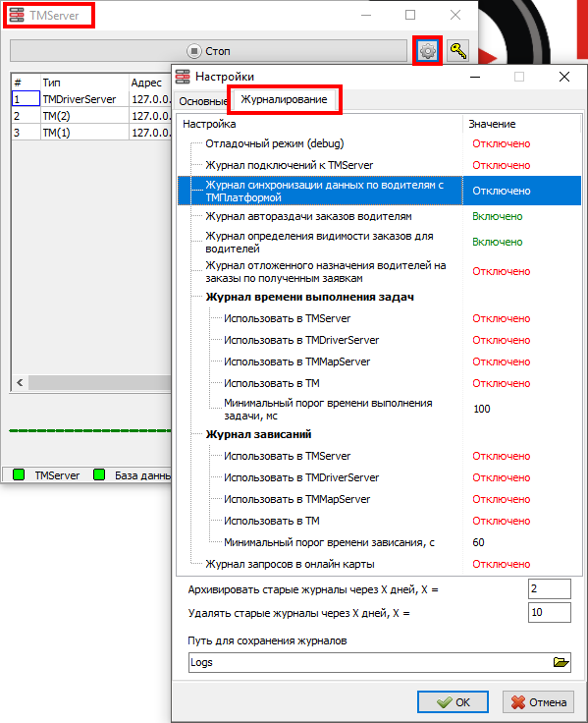Screen dimensions: 588x723
Task: Toggle hang log Использовать в TMServer value
Action: click(501, 456)
